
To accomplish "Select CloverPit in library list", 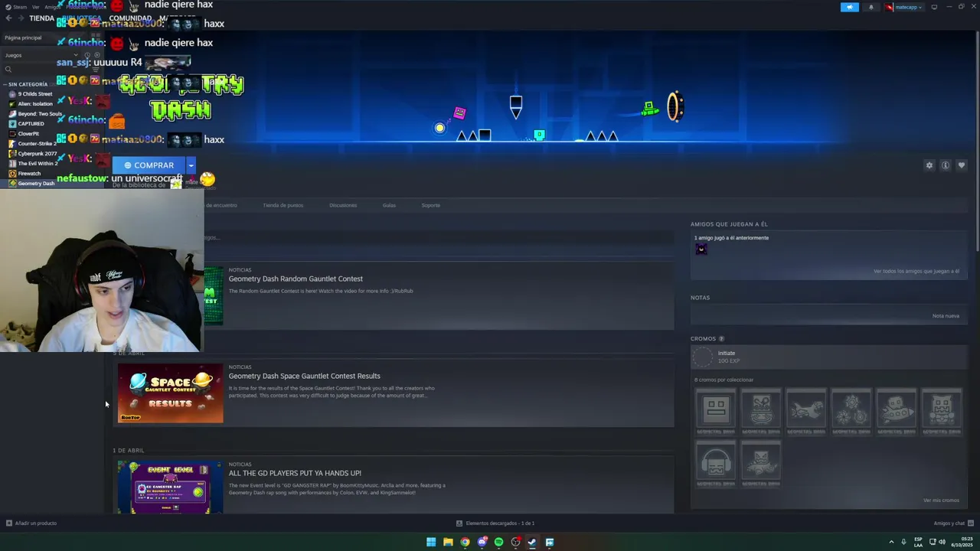I will pyautogui.click(x=28, y=134).
